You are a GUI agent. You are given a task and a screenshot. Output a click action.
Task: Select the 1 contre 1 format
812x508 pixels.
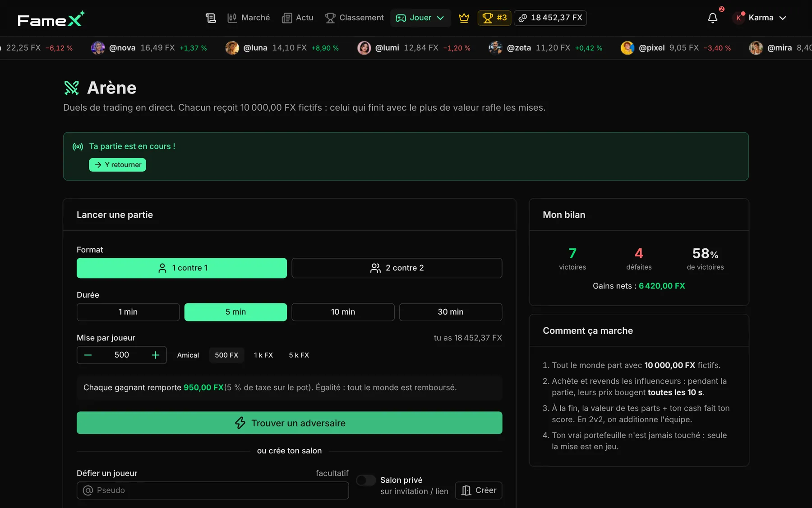[x=182, y=268]
